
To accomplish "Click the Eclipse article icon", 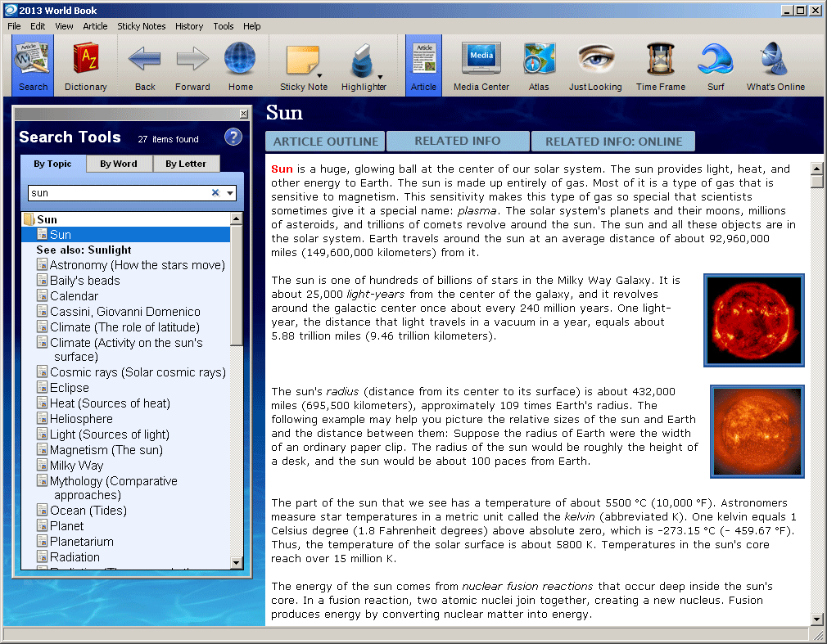I will [43, 386].
